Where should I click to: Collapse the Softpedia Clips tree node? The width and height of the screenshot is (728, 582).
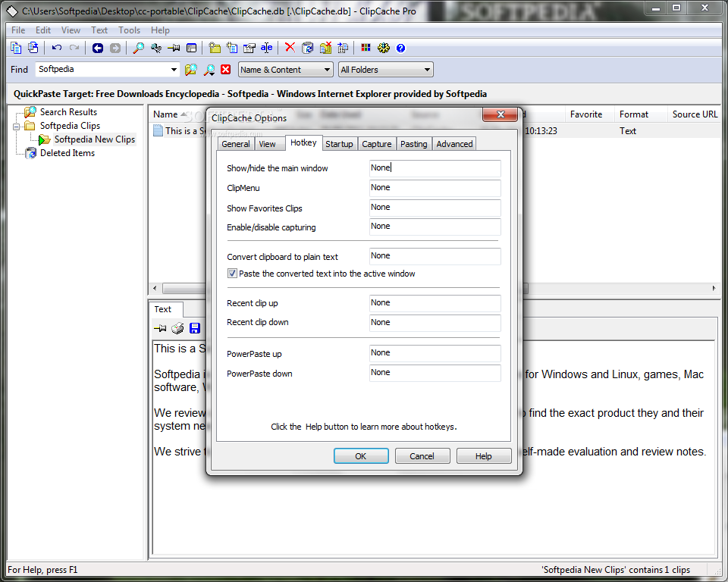click(16, 127)
